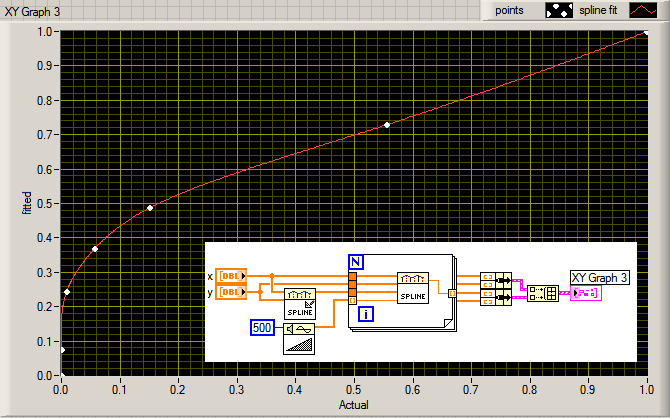Click the x terminal label in the diagram

point(210,277)
